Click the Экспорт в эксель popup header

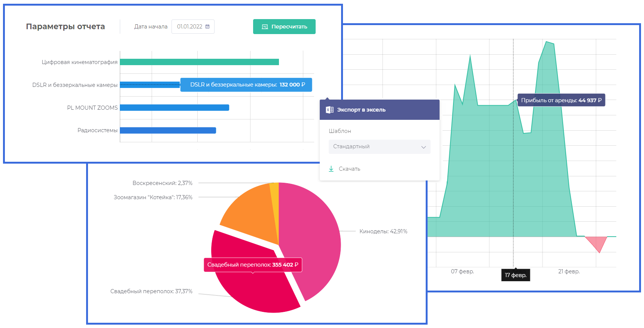pos(380,110)
